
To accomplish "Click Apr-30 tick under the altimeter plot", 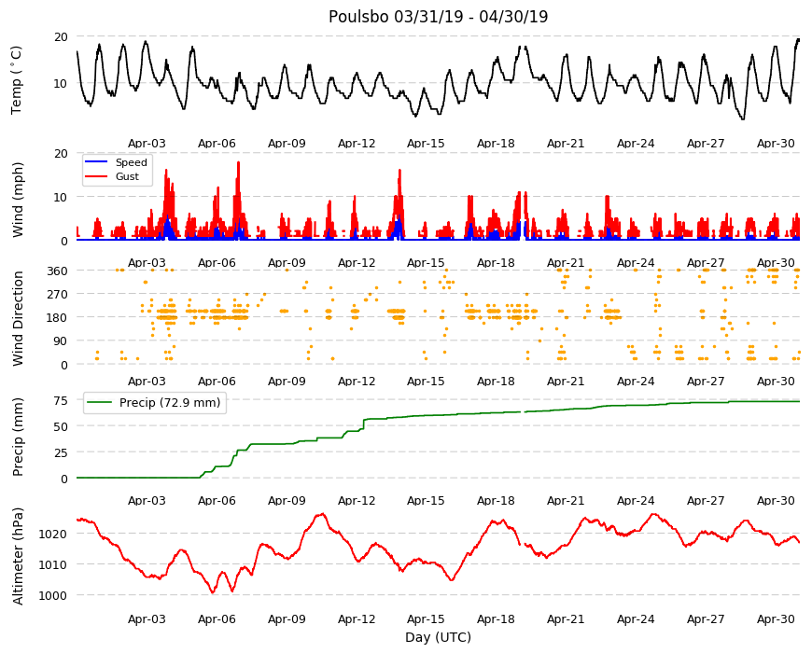I will point(776,618).
